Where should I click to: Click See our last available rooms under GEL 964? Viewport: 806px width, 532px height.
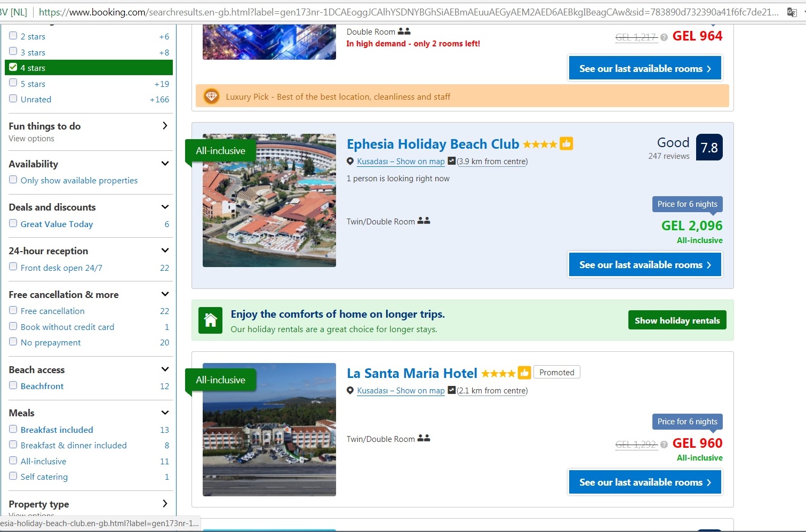(645, 69)
